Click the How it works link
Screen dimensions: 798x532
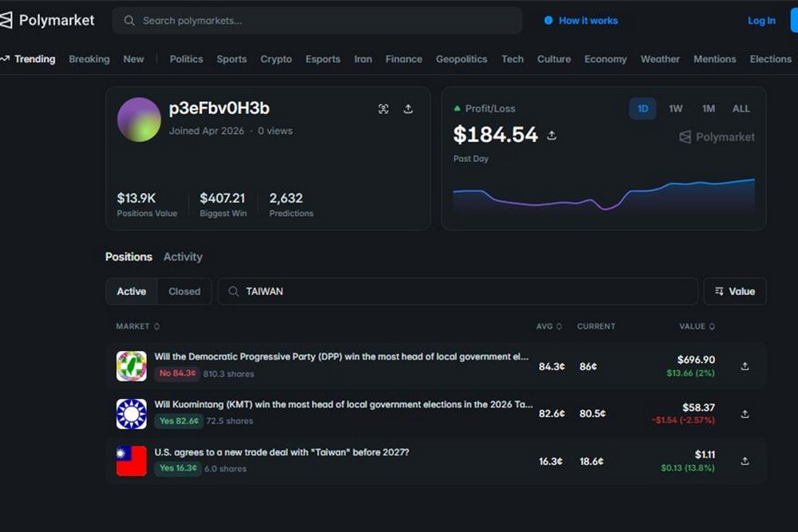coord(588,21)
